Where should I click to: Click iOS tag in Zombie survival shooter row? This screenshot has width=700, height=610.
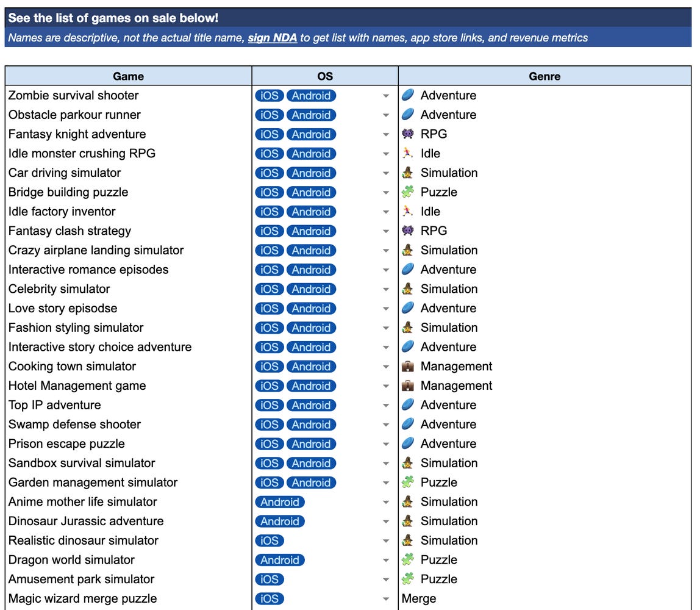(270, 96)
